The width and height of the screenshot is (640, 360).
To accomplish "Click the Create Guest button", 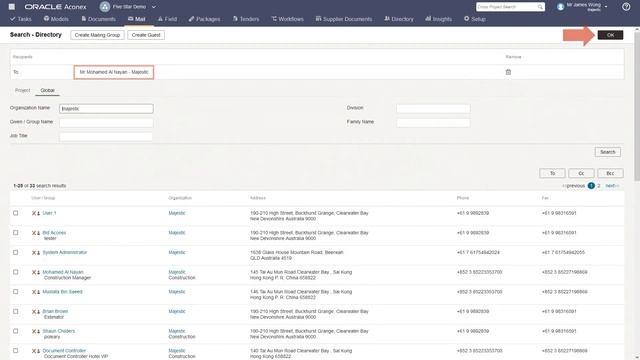I will pyautogui.click(x=146, y=35).
